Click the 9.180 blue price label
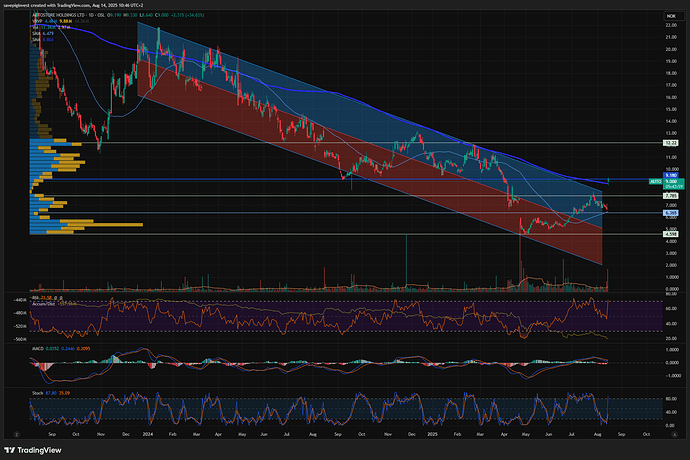This screenshot has height=460, width=690. tap(671, 175)
